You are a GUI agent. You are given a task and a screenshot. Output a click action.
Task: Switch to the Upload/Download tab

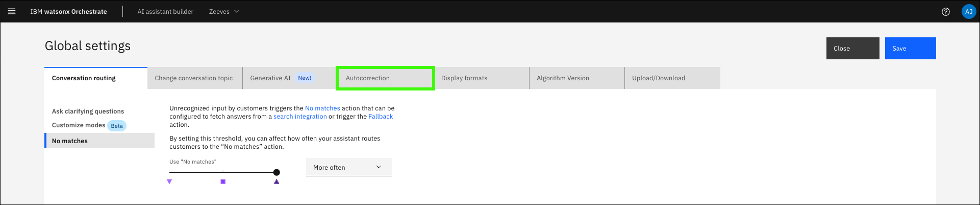672,78
